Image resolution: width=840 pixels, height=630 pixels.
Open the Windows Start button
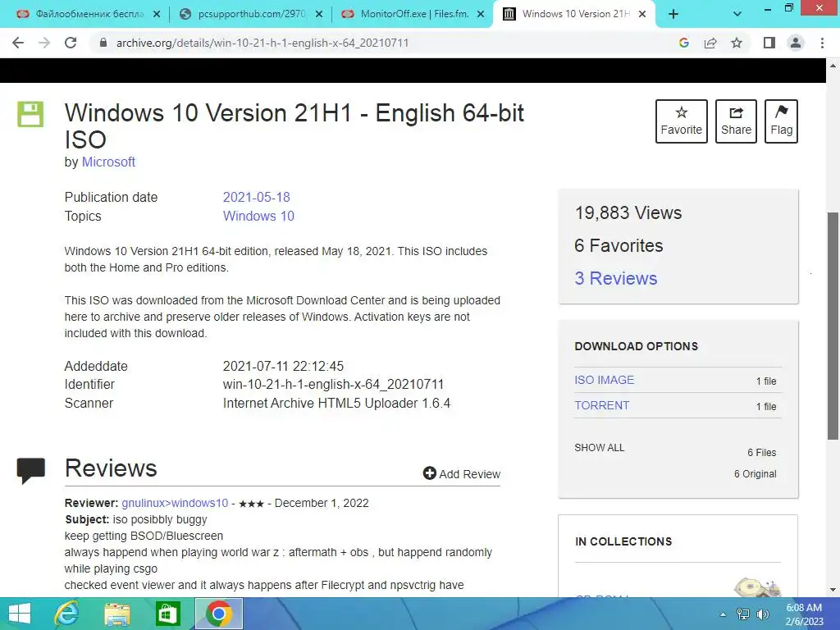pos(20,614)
